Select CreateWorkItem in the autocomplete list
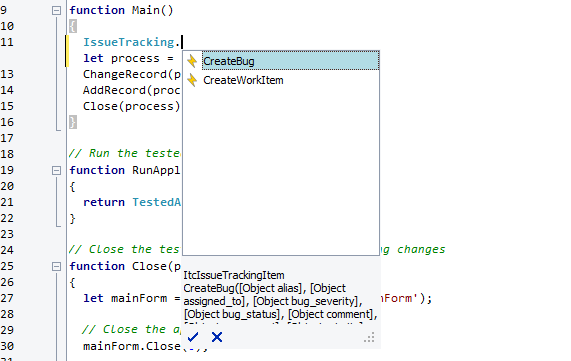The image size is (571, 361). [243, 80]
